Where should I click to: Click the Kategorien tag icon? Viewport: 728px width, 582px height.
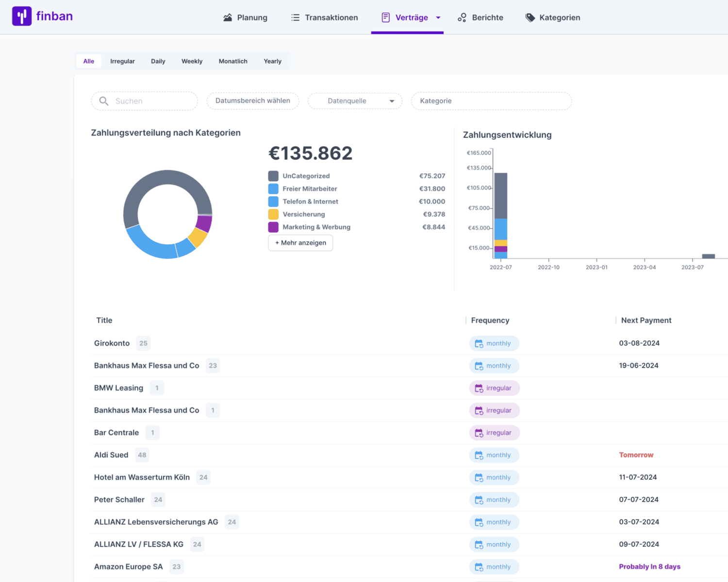(x=530, y=17)
